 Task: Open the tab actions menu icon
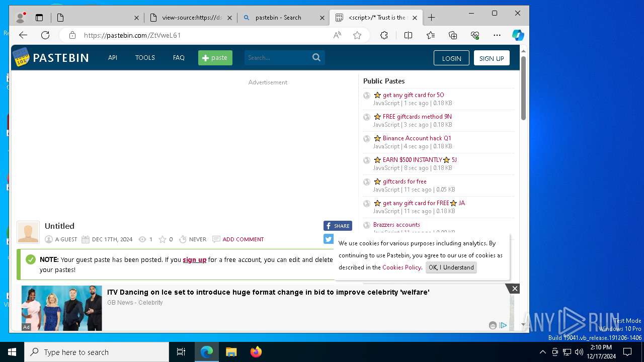click(39, 18)
